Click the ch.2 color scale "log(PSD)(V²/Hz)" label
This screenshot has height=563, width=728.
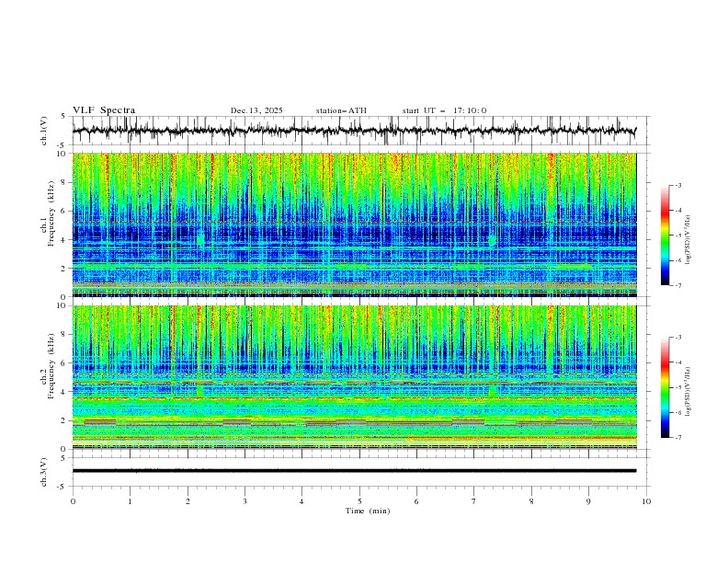pyautogui.click(x=688, y=392)
